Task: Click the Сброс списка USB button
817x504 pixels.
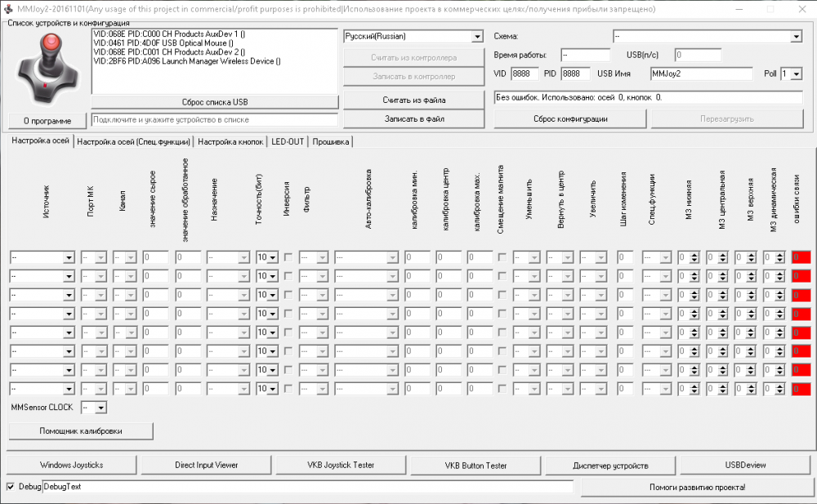Action: pos(216,101)
